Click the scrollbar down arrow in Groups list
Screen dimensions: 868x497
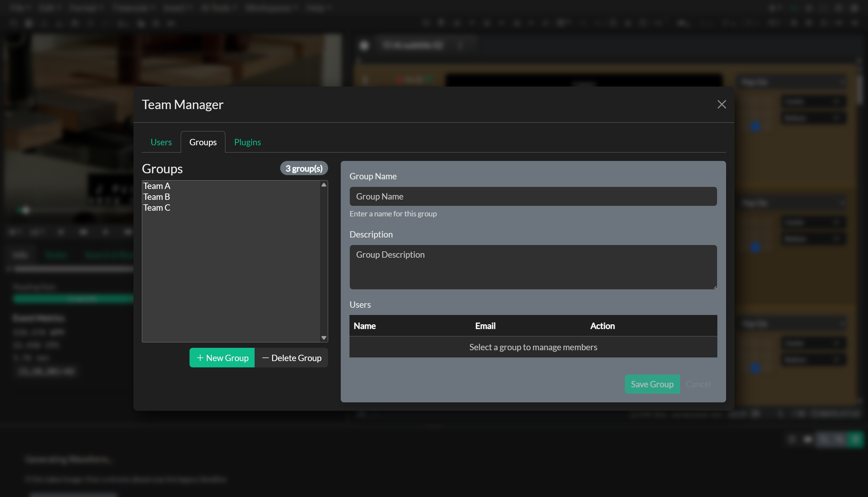coord(324,338)
